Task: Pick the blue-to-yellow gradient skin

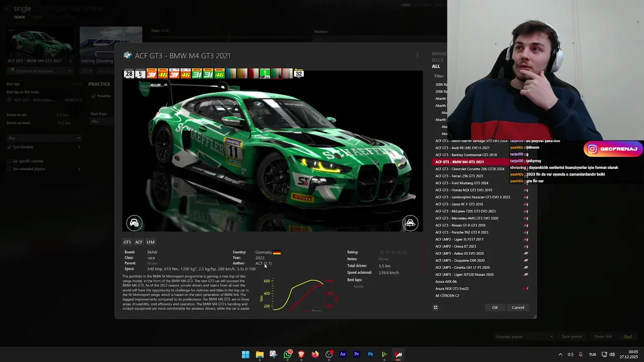Action: pos(231,74)
